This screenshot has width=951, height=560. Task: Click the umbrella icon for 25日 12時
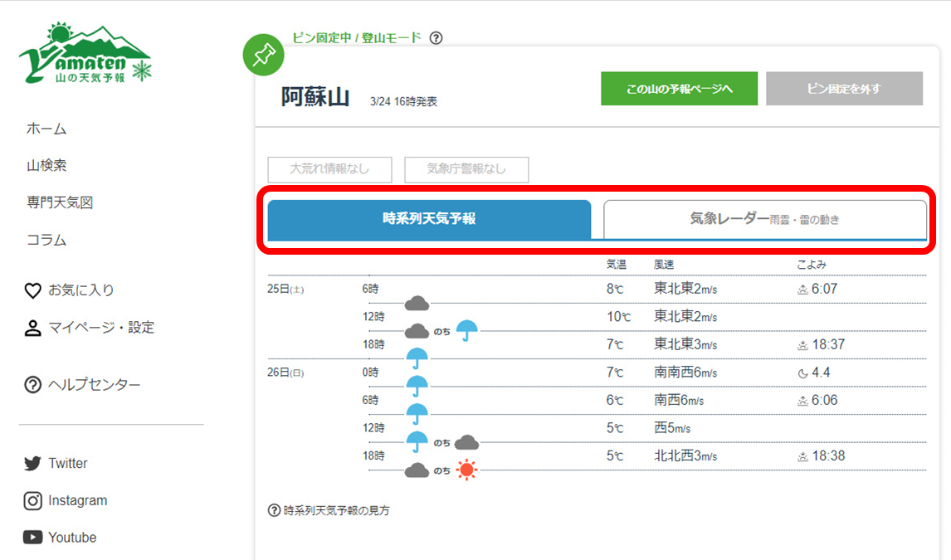pyautogui.click(x=466, y=330)
